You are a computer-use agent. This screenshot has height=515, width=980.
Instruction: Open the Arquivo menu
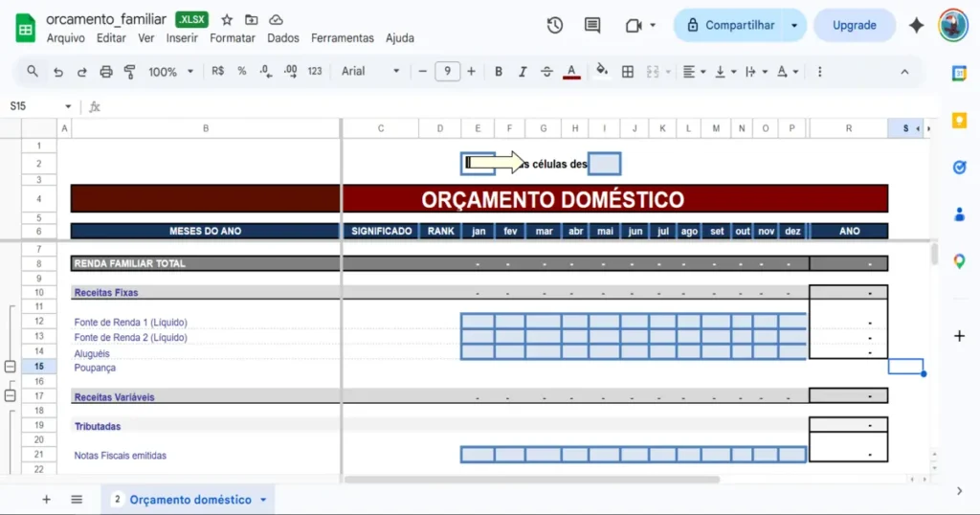coord(66,38)
